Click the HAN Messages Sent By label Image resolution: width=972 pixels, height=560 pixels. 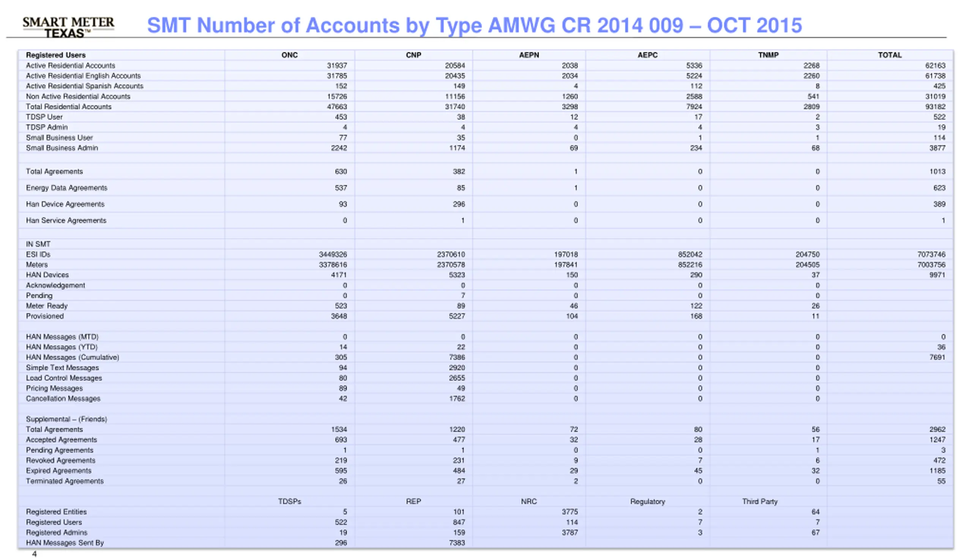coord(65,543)
